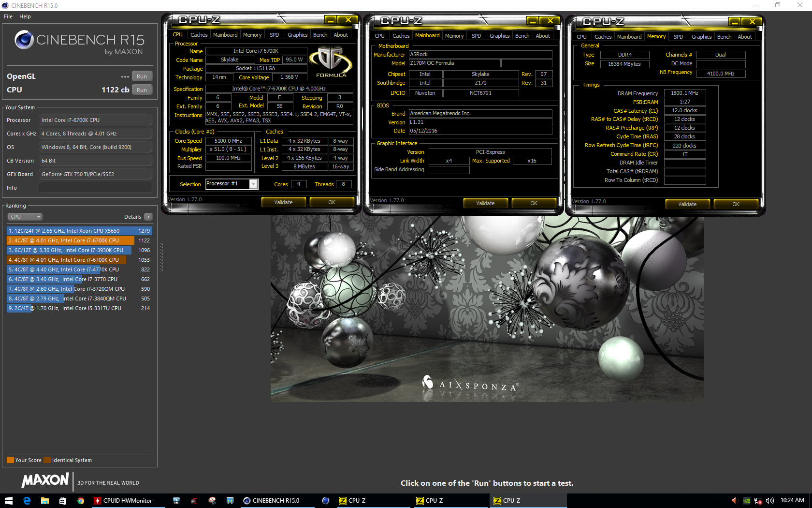Image resolution: width=812 pixels, height=508 pixels.
Task: Click the rendered AIXSPONZA scene image
Action: (487, 309)
